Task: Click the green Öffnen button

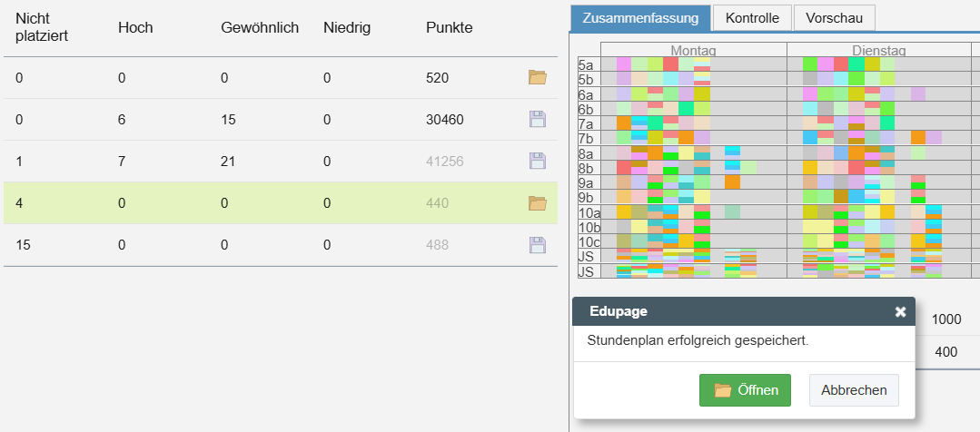Action: coord(745,390)
